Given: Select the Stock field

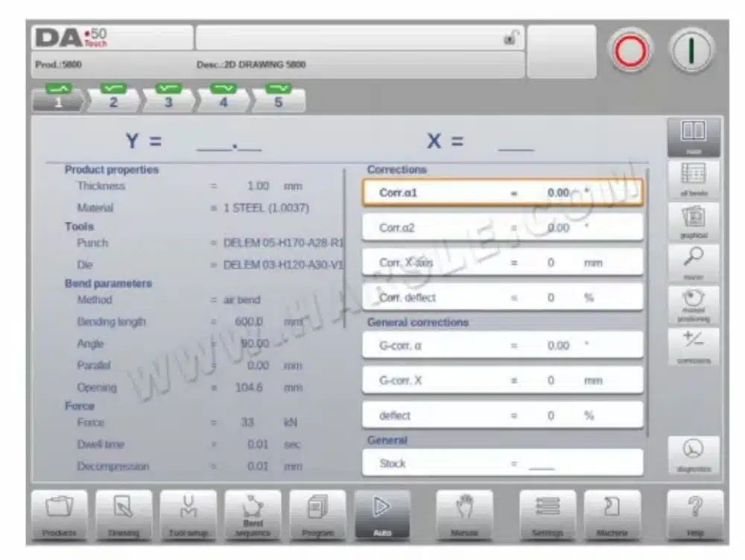Looking at the screenshot, I should coord(503,463).
